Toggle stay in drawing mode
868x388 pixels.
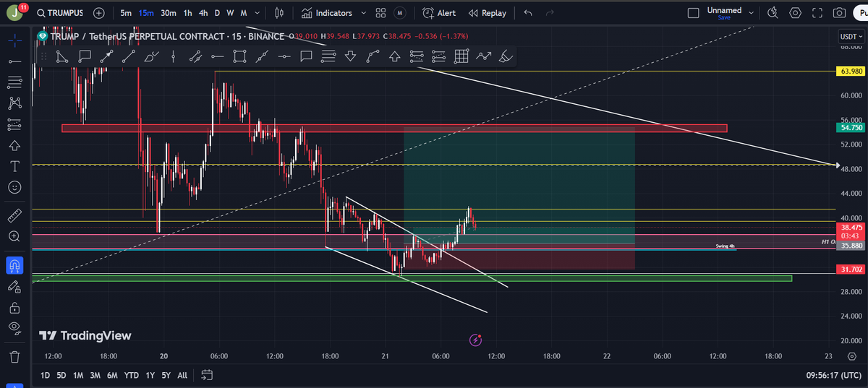(15, 287)
